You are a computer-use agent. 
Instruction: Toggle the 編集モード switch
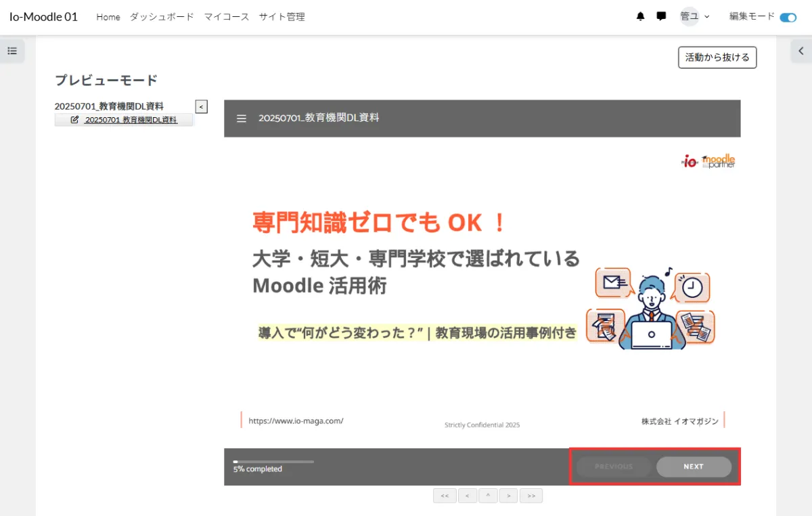788,18
